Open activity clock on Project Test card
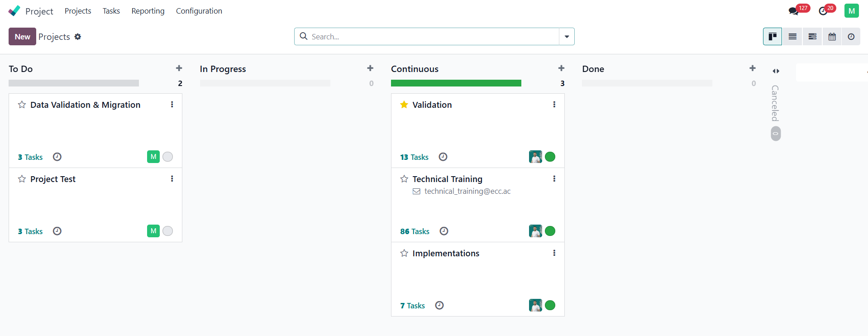This screenshot has width=868, height=336. (x=57, y=231)
